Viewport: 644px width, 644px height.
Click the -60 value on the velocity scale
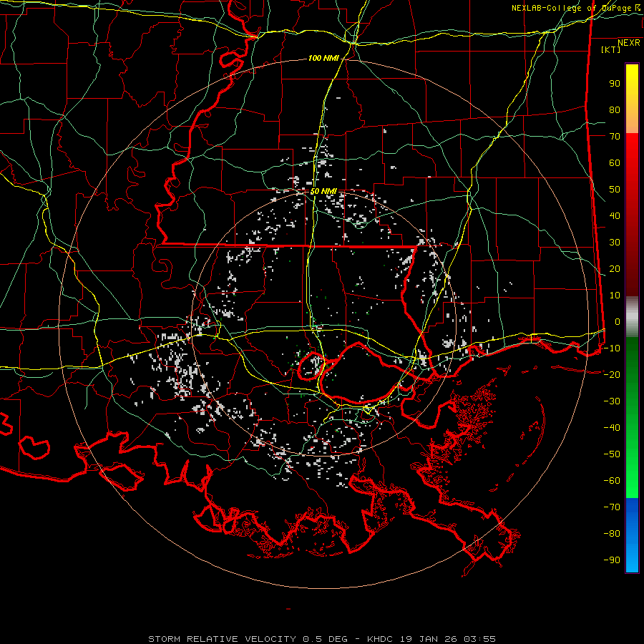click(612, 481)
